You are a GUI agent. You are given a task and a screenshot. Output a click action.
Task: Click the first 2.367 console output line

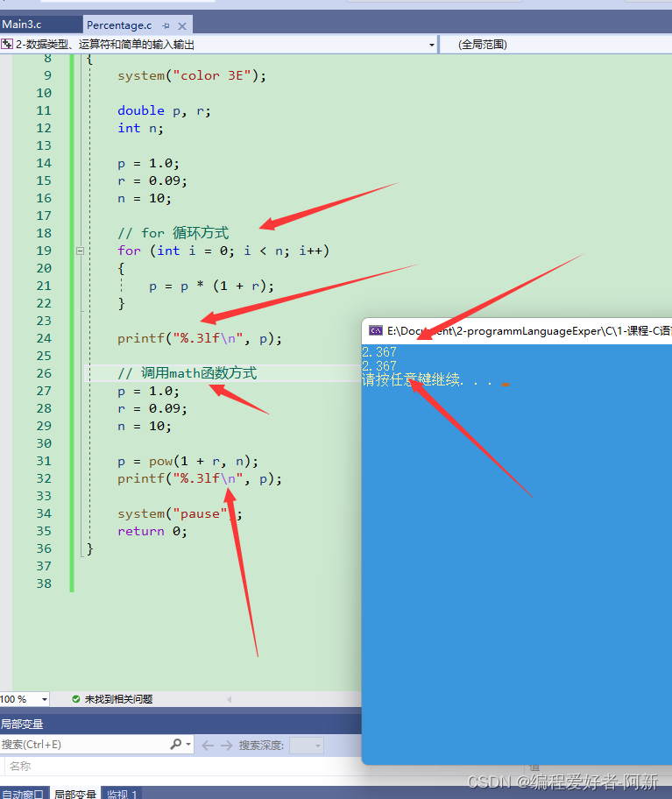379,351
